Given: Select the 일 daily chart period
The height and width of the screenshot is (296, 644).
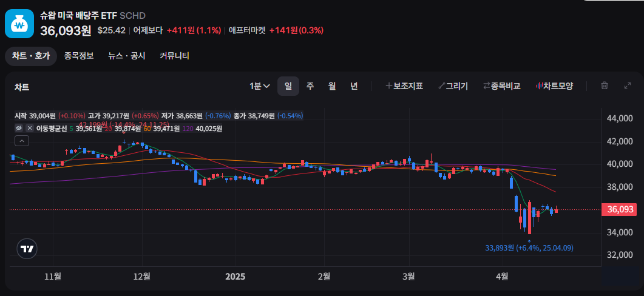Looking at the screenshot, I should coord(288,86).
